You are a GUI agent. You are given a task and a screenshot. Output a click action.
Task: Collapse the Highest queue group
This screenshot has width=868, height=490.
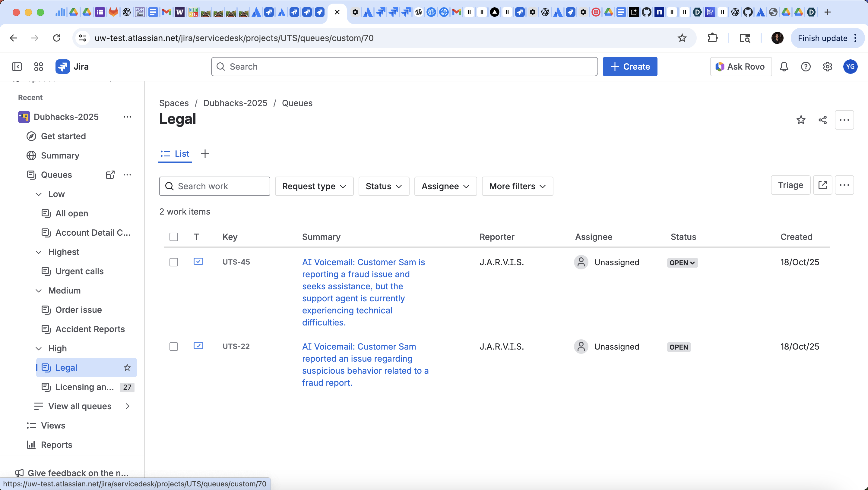[x=39, y=252]
